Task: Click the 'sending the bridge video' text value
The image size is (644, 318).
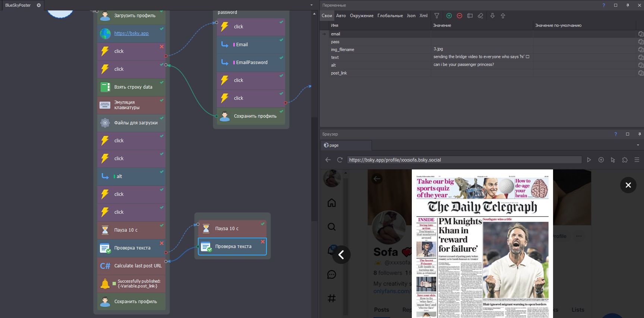Action: click(x=481, y=57)
